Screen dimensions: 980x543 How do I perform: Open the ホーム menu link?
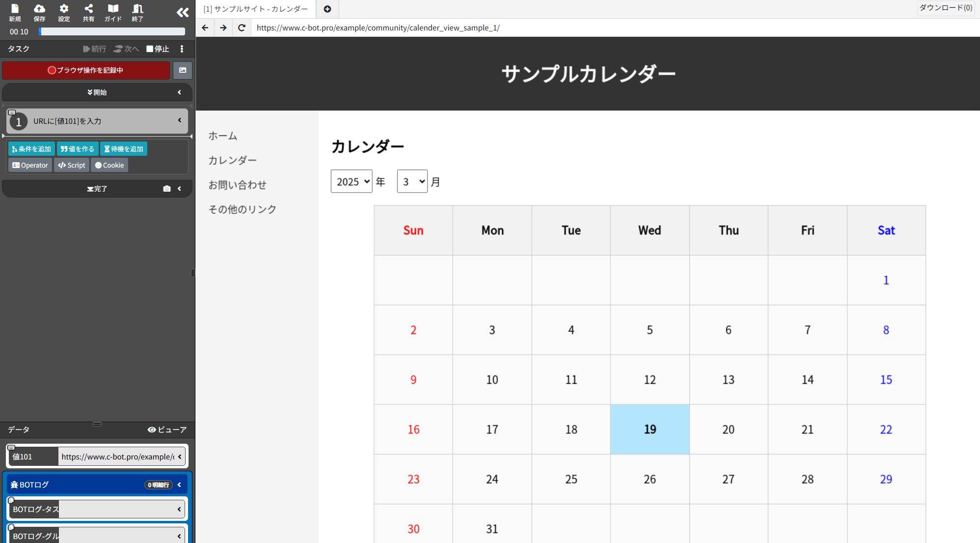click(223, 136)
